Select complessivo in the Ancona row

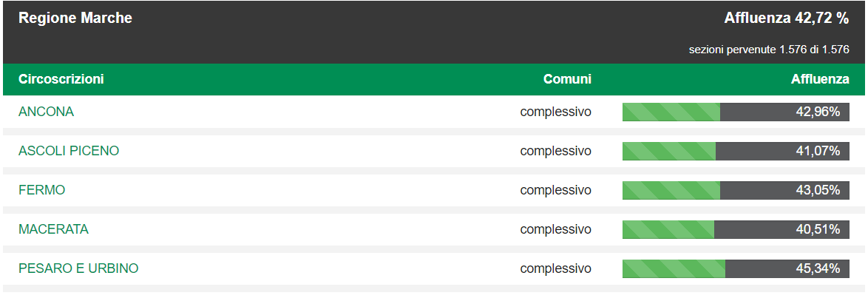(555, 112)
